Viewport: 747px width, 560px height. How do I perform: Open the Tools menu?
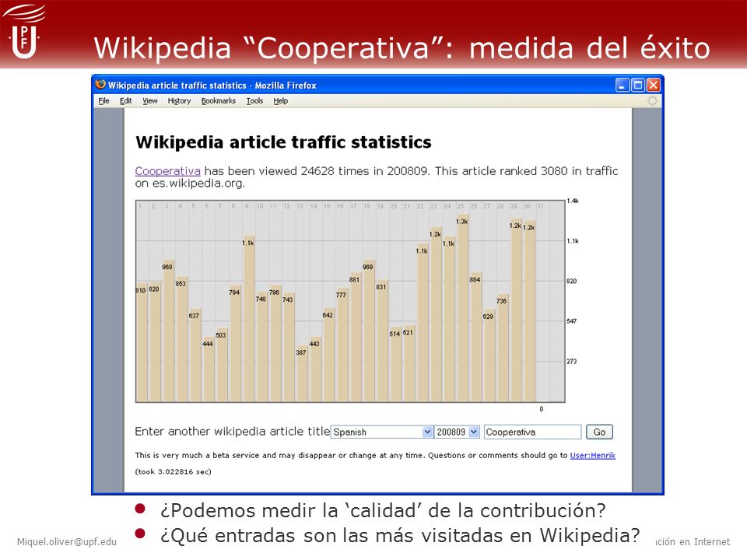255,101
